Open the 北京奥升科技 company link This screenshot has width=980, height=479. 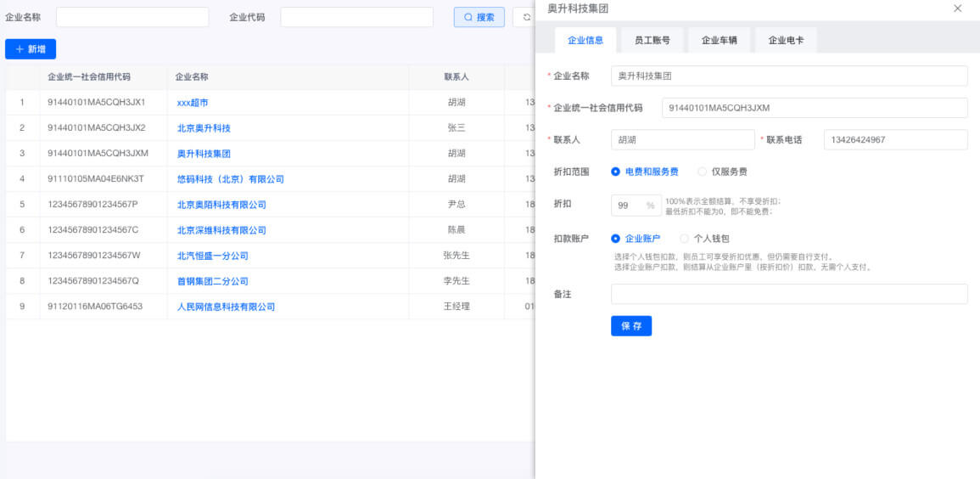(204, 128)
